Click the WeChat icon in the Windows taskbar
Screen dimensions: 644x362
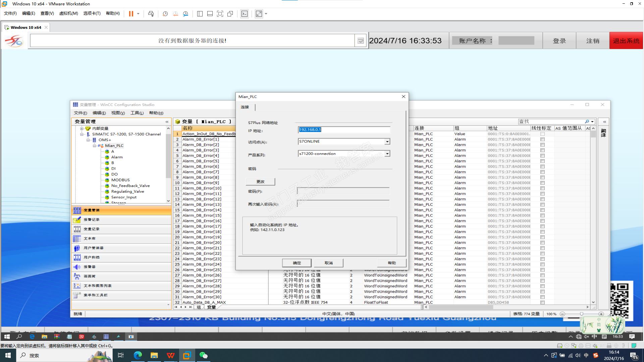pos(203,355)
